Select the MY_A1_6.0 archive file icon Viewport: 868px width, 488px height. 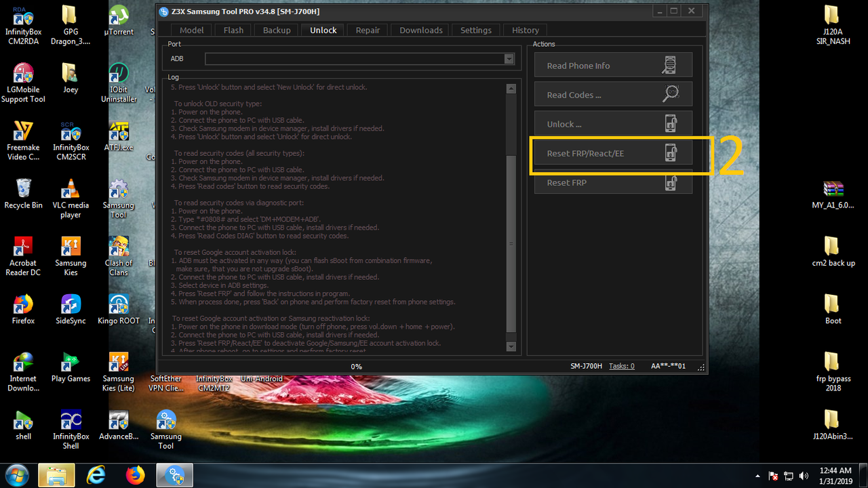(x=833, y=194)
